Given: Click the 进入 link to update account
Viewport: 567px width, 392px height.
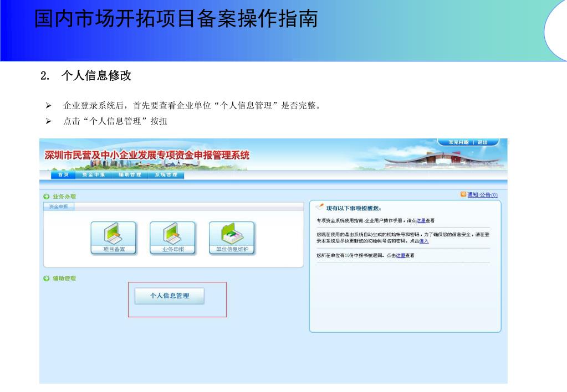Looking at the screenshot, I should pyautogui.click(x=424, y=241).
